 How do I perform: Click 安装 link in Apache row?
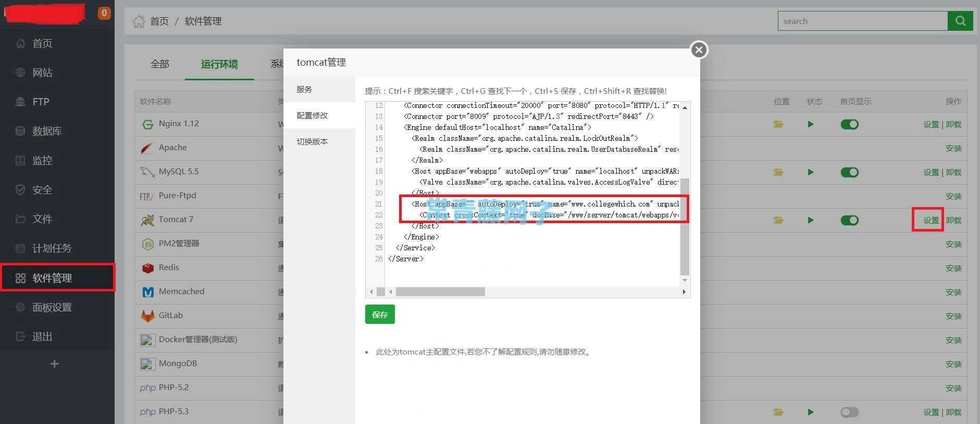pos(953,148)
